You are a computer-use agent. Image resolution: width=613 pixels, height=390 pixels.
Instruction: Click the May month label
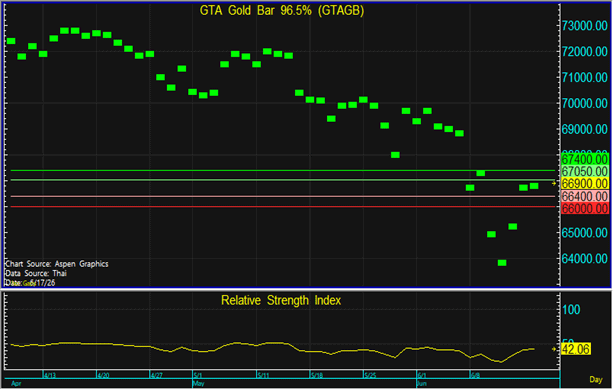199,383
